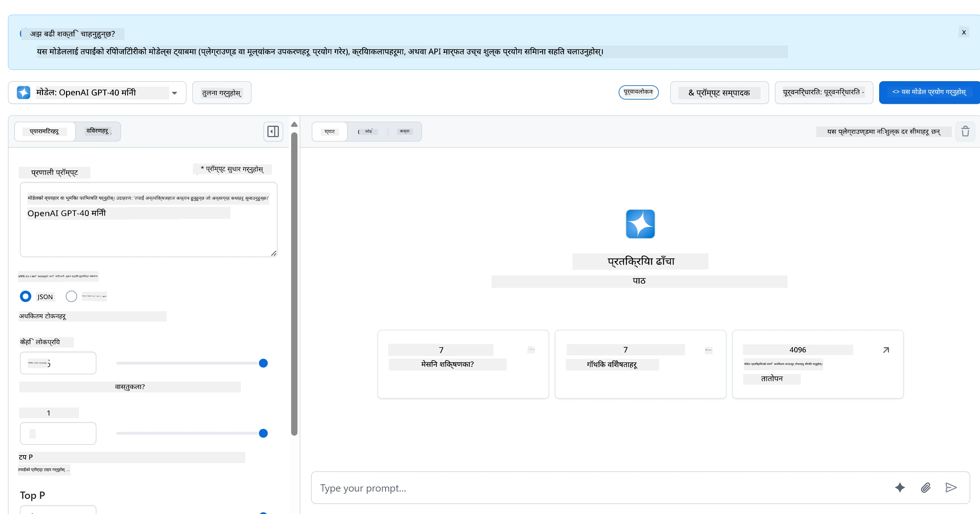Click the max tokens slider handle
The width and height of the screenshot is (980, 514).
point(263,363)
